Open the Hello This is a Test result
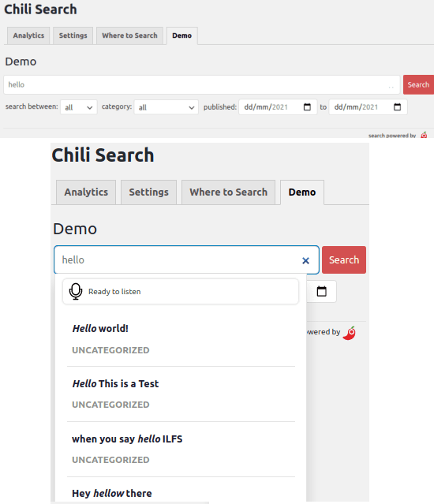Image resolution: width=434 pixels, height=504 pixels. (115, 383)
